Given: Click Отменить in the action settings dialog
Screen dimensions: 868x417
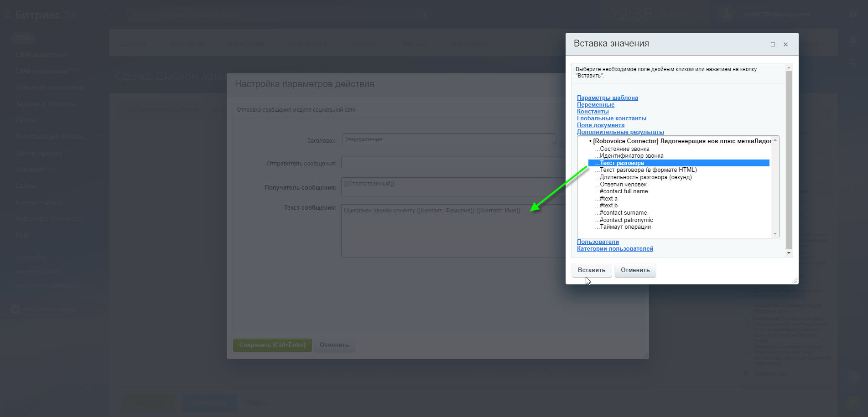Looking at the screenshot, I should (x=334, y=345).
